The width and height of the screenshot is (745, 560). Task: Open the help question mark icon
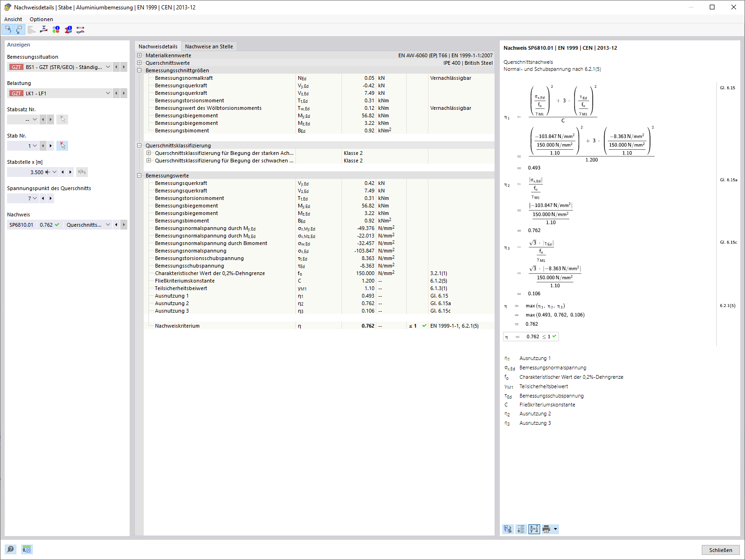tap(10, 549)
